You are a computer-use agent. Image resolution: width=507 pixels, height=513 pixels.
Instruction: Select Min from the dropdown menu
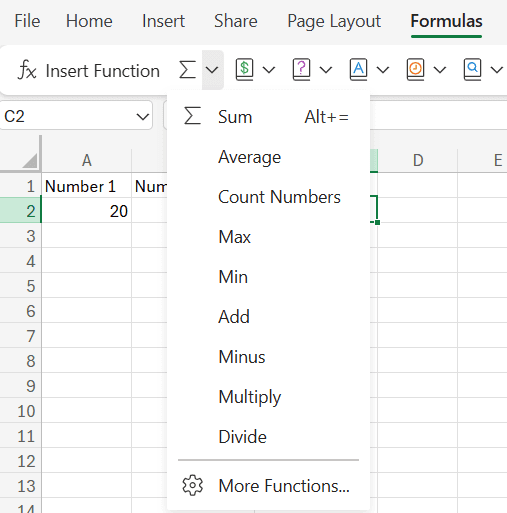click(x=268, y=277)
